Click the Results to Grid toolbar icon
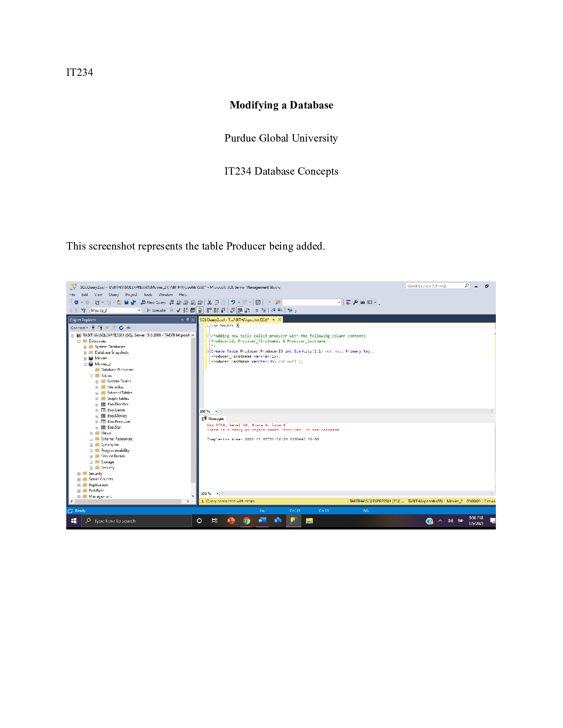Image resolution: width=563 pixels, height=728 pixels. click(240, 310)
